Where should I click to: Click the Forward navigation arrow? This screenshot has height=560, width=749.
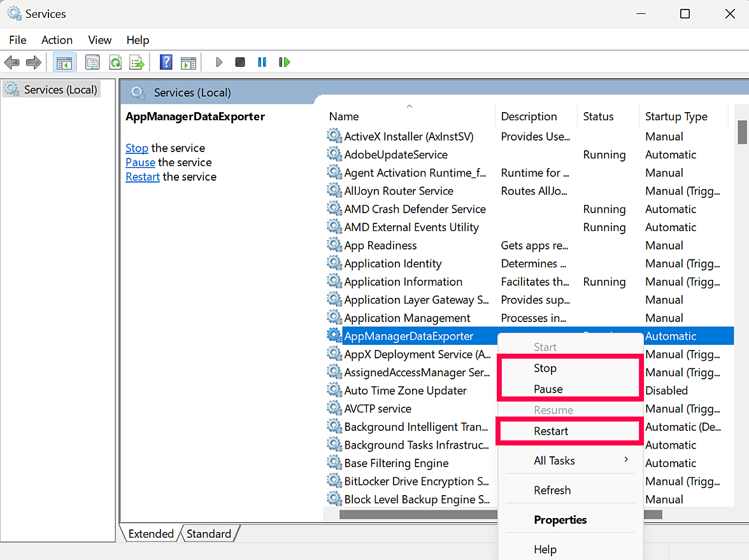33,62
